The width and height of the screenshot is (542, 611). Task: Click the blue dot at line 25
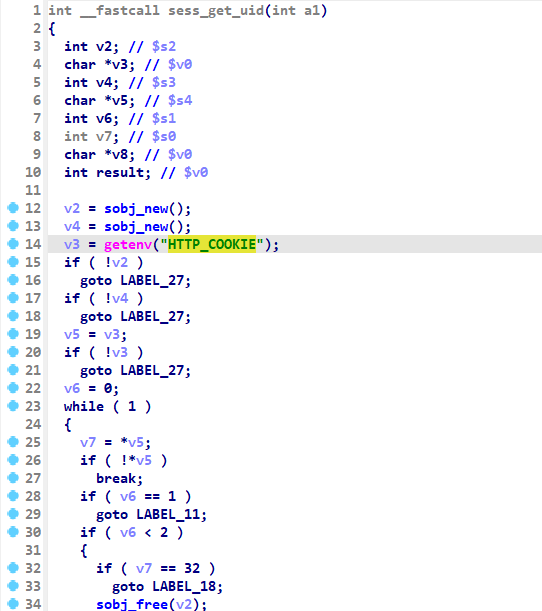pos(13,442)
